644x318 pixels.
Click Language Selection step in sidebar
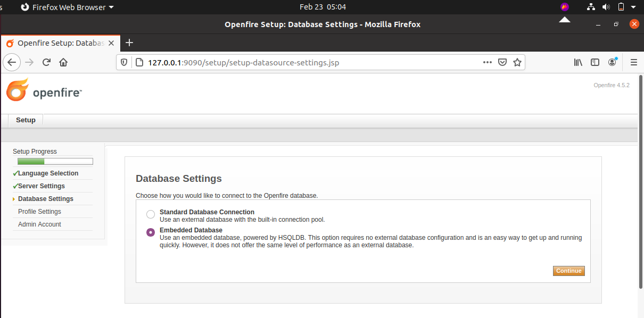click(x=48, y=173)
